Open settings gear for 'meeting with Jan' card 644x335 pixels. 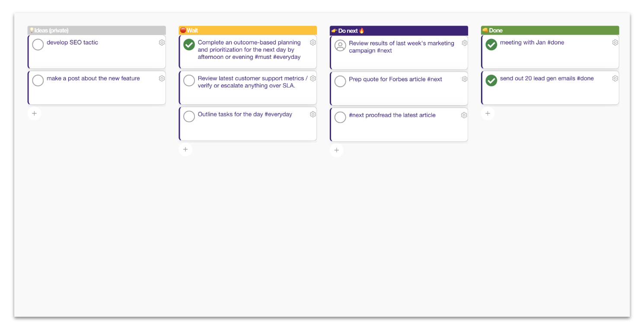(x=615, y=42)
